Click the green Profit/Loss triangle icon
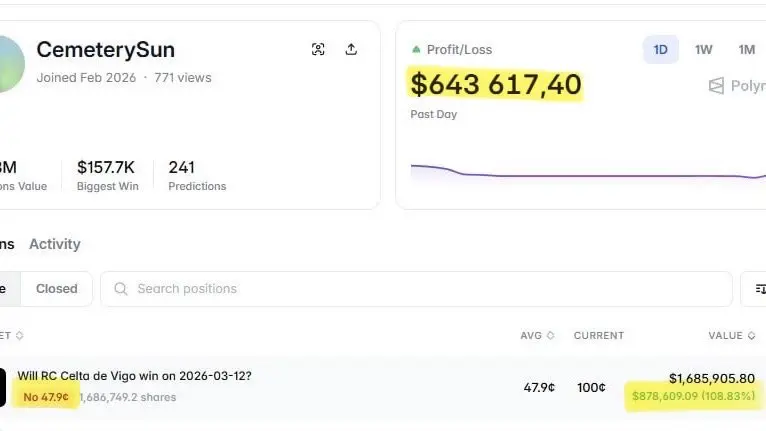The height and width of the screenshot is (431, 766). pos(416,49)
